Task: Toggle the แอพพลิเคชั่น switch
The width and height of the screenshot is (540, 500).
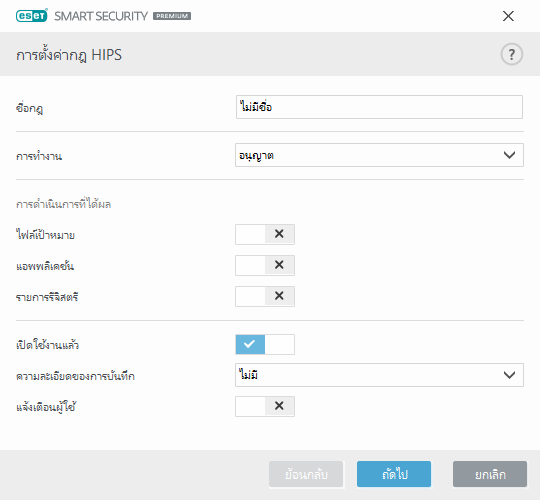Action: (x=265, y=265)
